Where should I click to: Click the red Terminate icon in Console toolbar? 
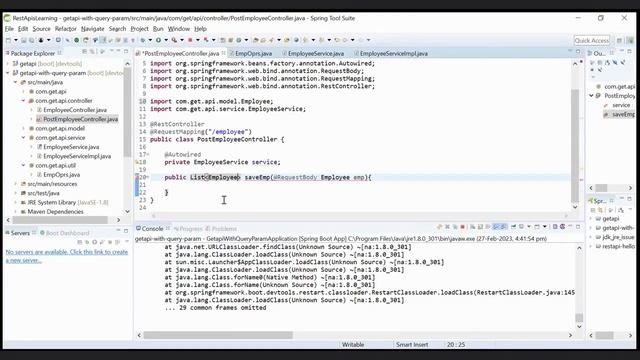tap(462, 227)
